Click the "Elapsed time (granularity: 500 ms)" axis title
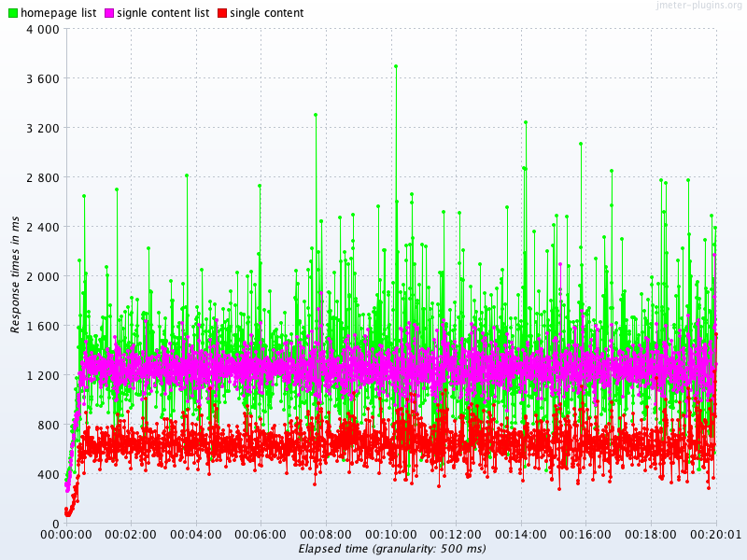 392,549
